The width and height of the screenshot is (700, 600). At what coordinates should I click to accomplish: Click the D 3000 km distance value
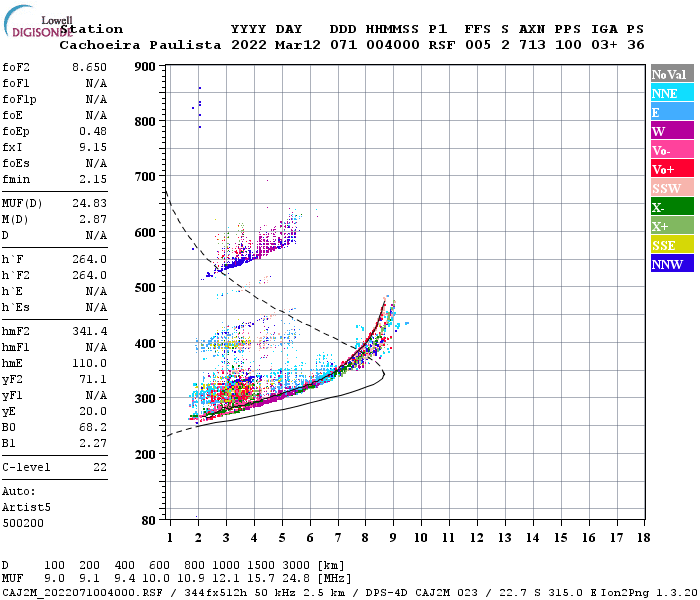(296, 566)
